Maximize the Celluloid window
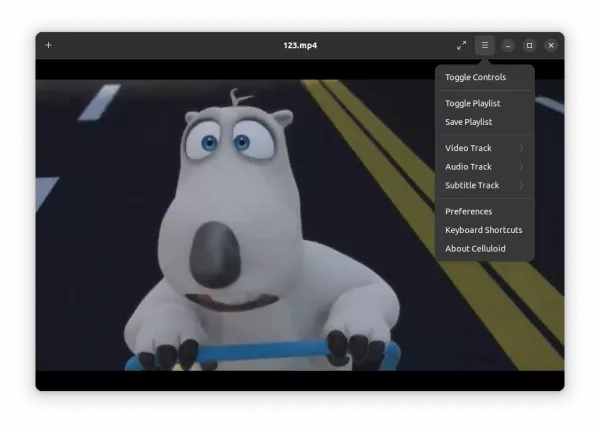Image resolution: width=600 pixels, height=430 pixels. [x=530, y=46]
